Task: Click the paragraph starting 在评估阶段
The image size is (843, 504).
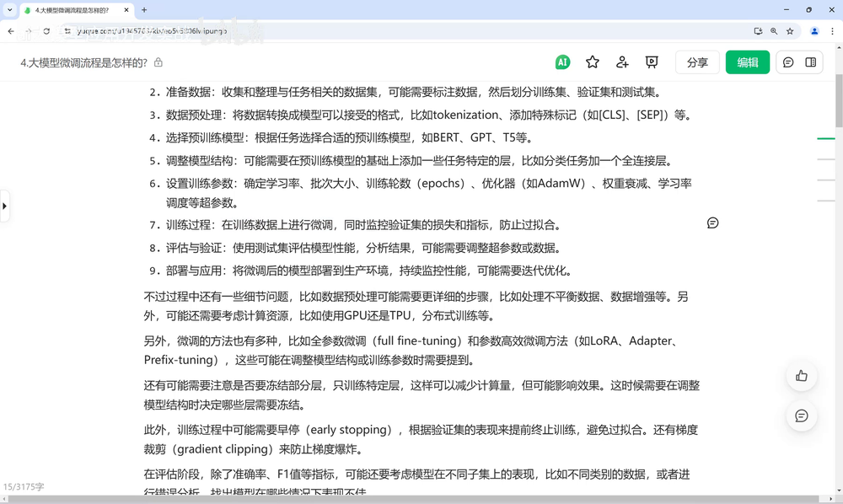Action: click(x=417, y=482)
